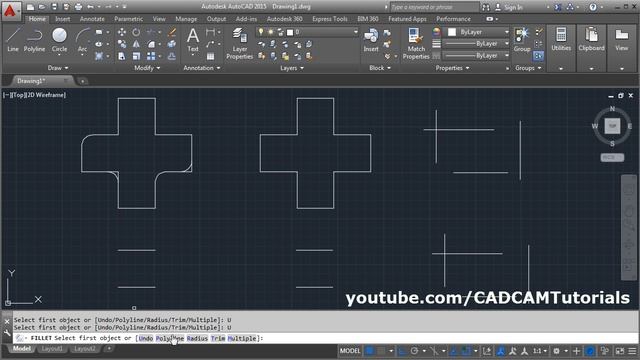Screen dimensions: 640x360
Task: Open the Annotate ribbon tab
Action: [x=92, y=19]
